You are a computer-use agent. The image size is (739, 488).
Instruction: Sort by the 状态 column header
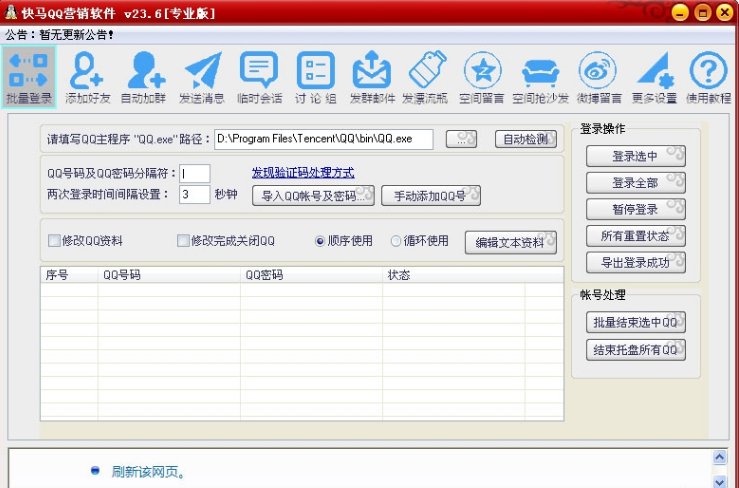pyautogui.click(x=453, y=275)
